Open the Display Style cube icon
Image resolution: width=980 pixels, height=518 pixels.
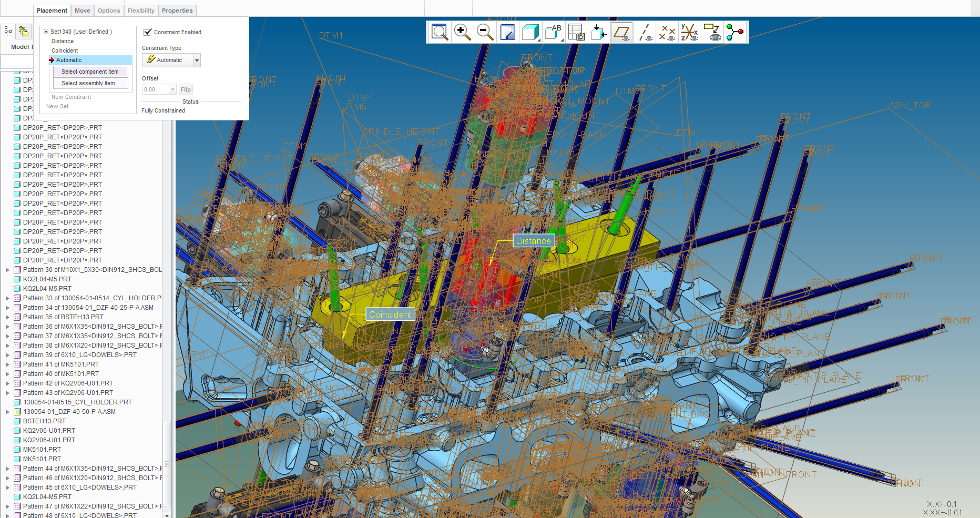[x=530, y=32]
